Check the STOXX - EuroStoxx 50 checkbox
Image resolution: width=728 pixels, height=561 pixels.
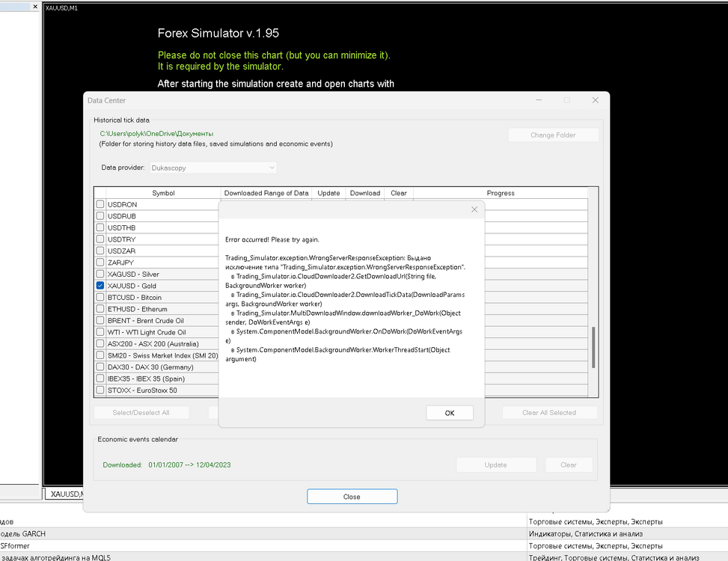click(x=100, y=390)
